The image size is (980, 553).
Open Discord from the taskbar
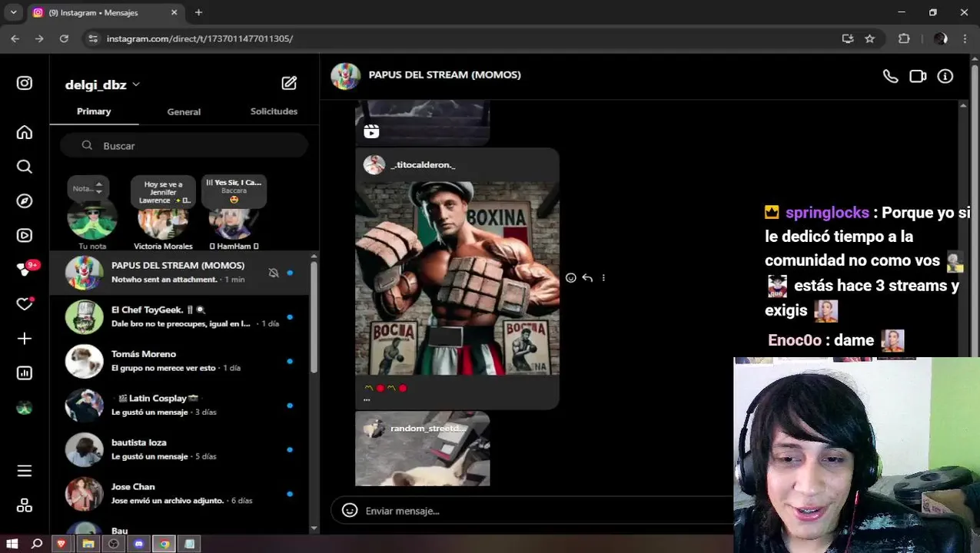[138, 544]
